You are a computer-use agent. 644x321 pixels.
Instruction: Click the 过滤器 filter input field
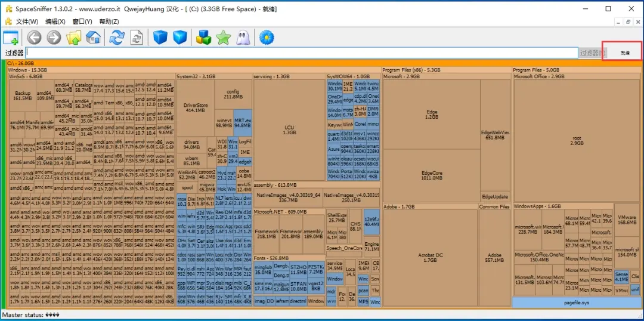click(302, 53)
